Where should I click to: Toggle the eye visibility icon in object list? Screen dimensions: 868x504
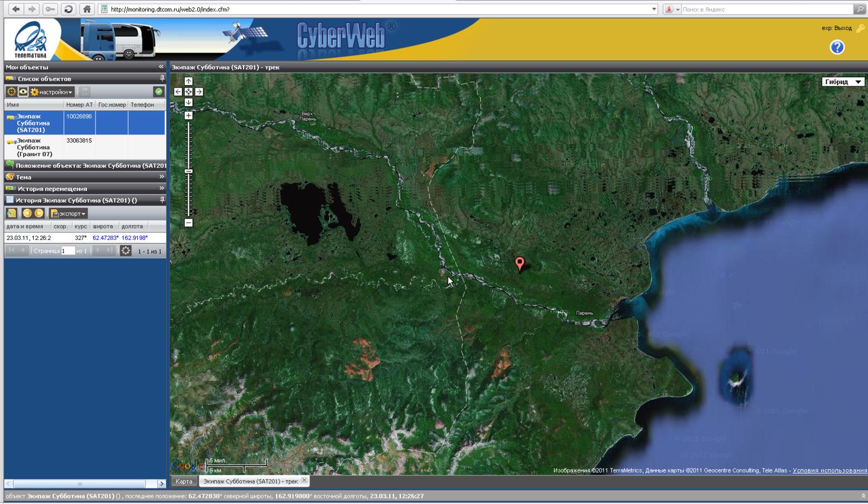(23, 92)
